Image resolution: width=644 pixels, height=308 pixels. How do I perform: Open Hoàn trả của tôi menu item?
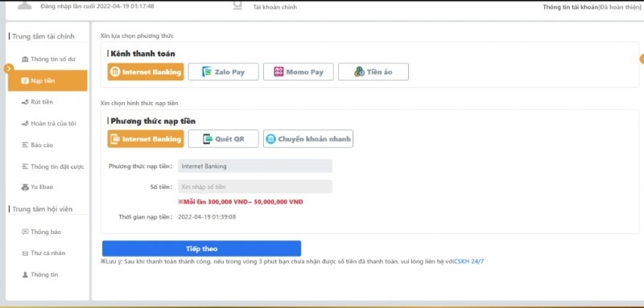pos(48,123)
